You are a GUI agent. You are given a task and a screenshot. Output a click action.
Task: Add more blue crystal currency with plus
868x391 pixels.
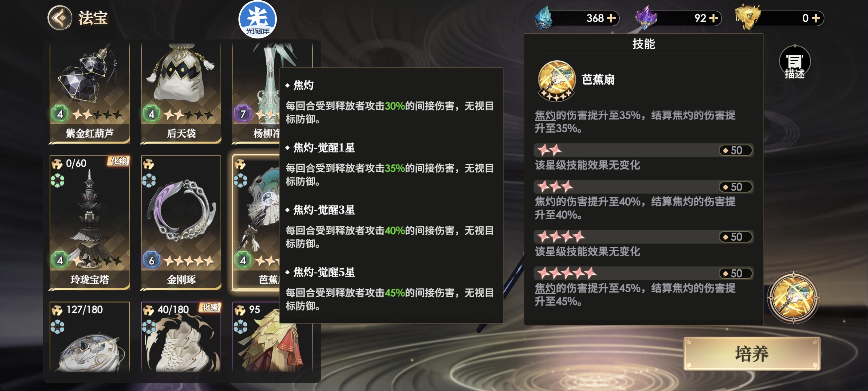pos(611,18)
